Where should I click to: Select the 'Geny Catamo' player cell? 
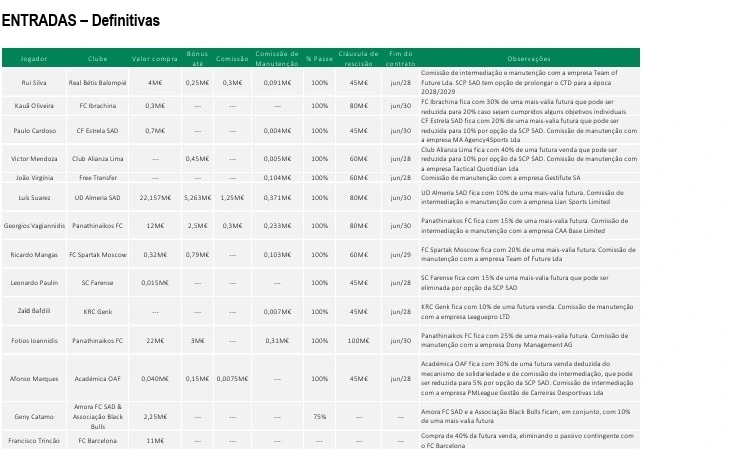(x=34, y=416)
